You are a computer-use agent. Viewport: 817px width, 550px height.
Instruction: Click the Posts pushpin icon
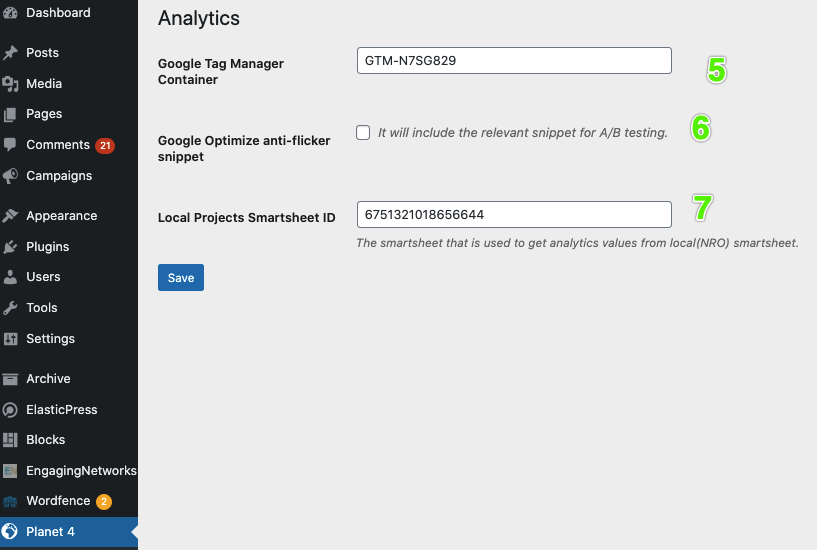click(10, 53)
